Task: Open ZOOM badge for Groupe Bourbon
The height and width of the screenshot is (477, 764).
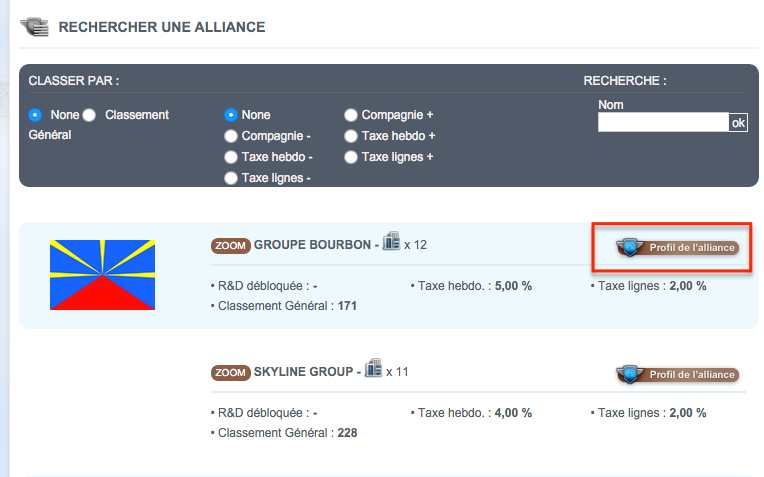Action: (x=230, y=246)
